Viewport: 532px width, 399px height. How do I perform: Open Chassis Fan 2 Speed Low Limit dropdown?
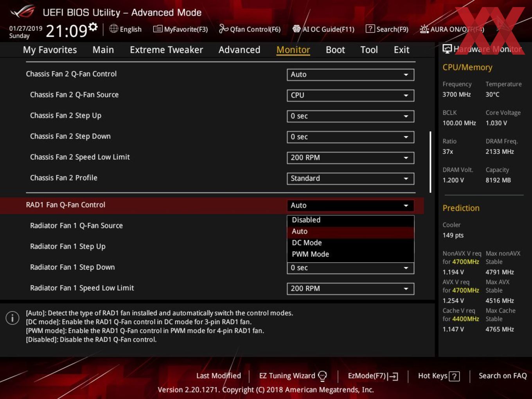coord(350,158)
